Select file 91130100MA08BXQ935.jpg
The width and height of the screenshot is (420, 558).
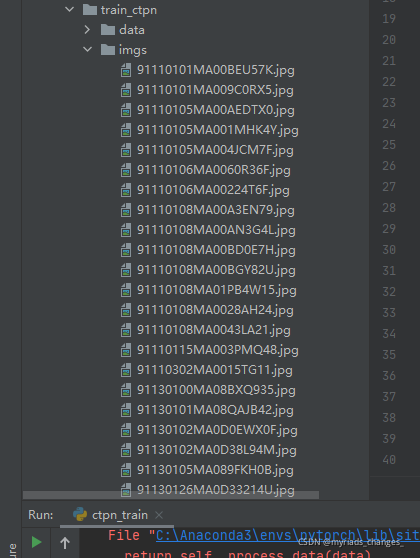[x=216, y=390]
